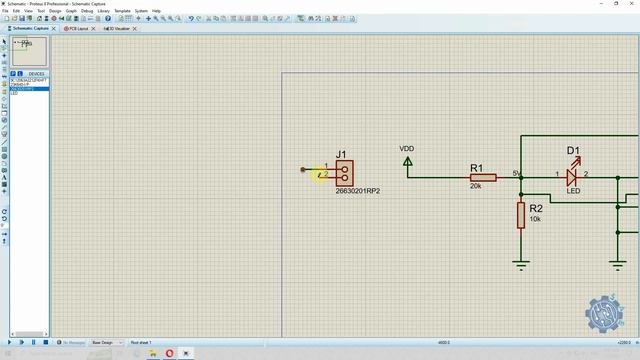Open the Tool menu
This screenshot has width=640, height=360.
[41, 11]
